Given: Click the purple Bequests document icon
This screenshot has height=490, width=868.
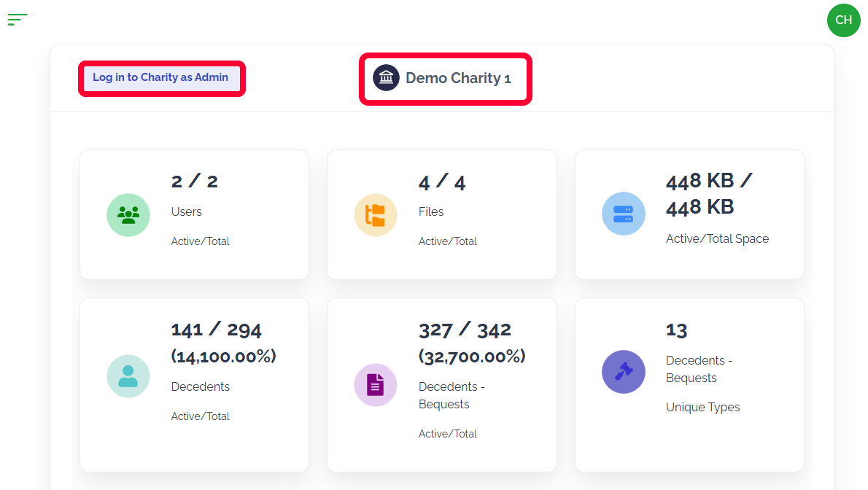Looking at the screenshot, I should coord(376,384).
